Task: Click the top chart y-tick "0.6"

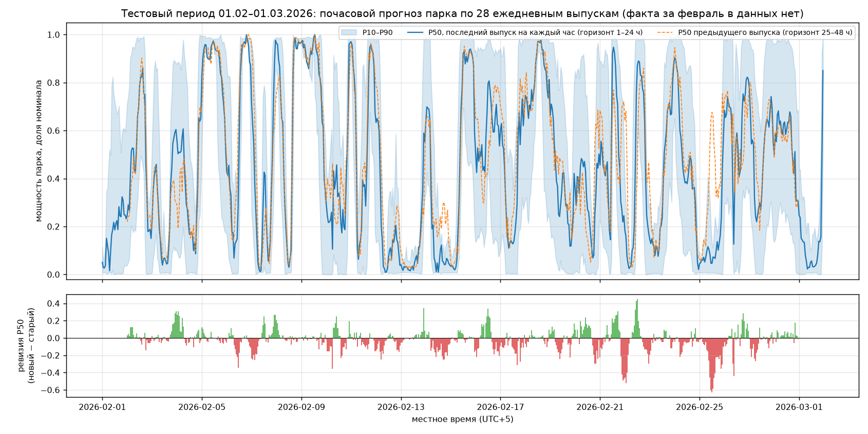Action: pos(54,131)
